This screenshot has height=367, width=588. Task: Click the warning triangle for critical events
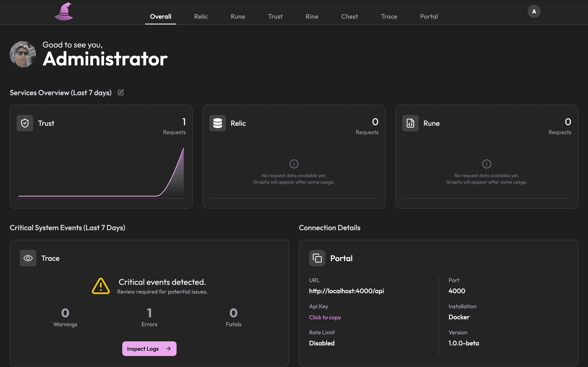100,286
